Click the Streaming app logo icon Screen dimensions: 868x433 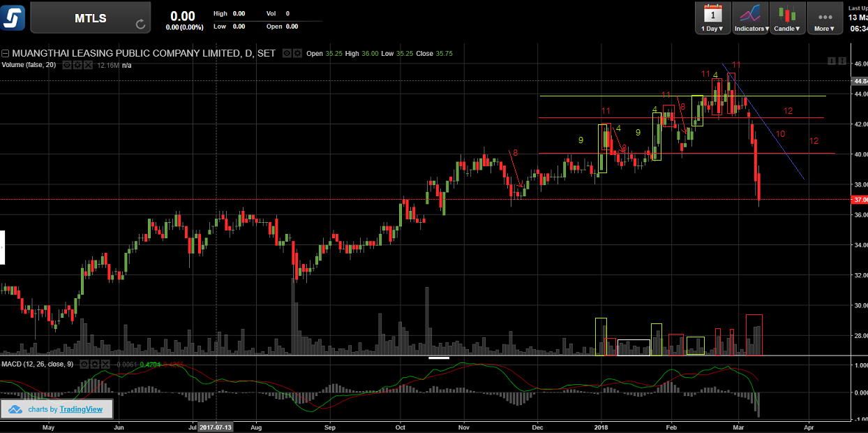[x=13, y=17]
